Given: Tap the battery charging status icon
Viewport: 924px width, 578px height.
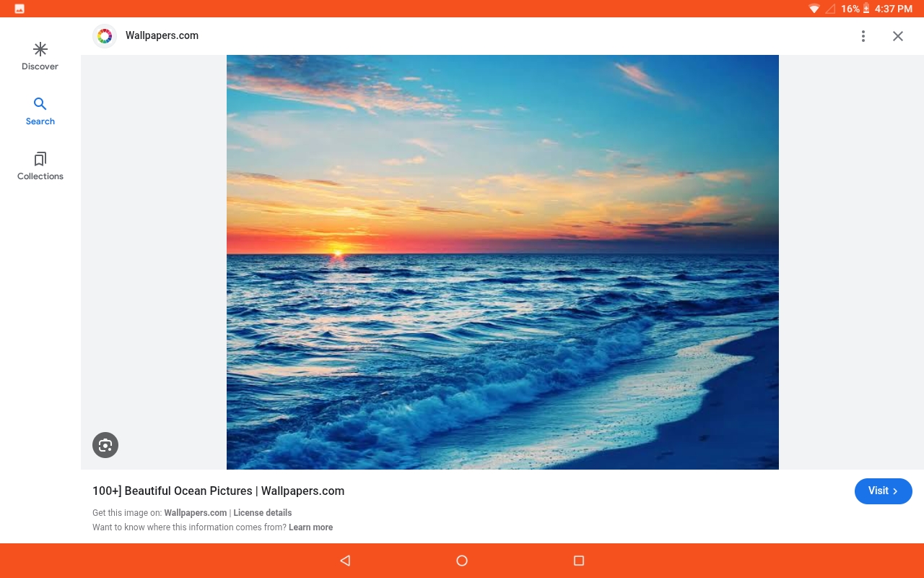Looking at the screenshot, I should pyautogui.click(x=866, y=9).
